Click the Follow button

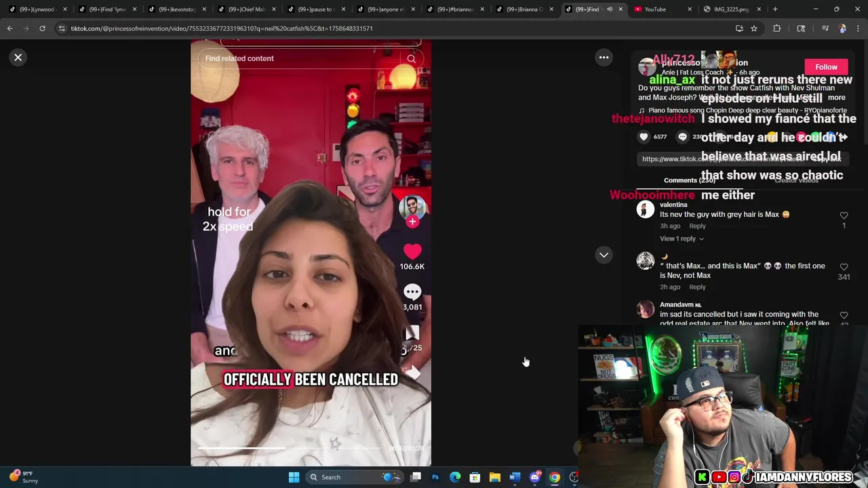pyautogui.click(x=826, y=67)
